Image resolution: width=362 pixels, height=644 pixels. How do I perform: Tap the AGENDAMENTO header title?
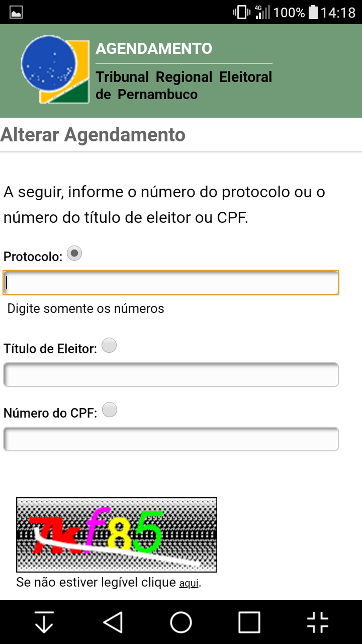(154, 49)
